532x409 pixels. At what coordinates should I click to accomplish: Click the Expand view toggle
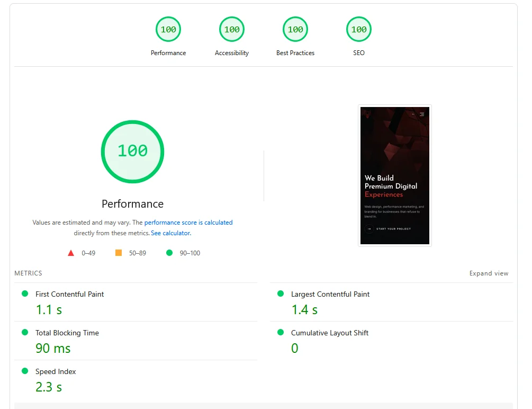pos(489,273)
